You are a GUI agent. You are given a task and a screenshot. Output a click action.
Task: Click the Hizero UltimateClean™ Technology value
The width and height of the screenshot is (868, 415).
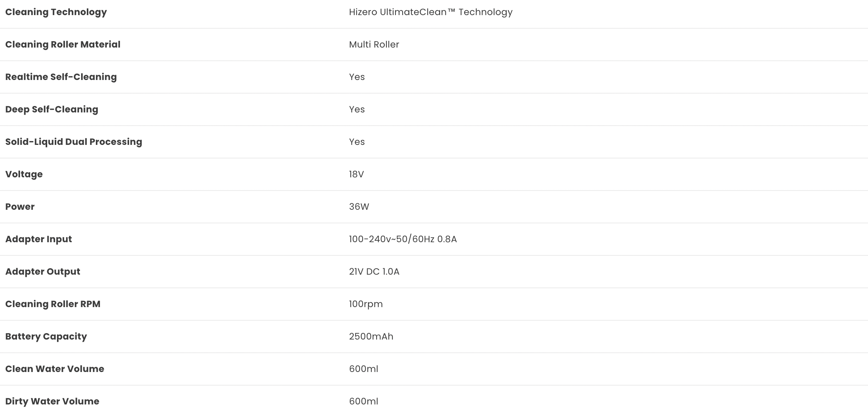[431, 12]
